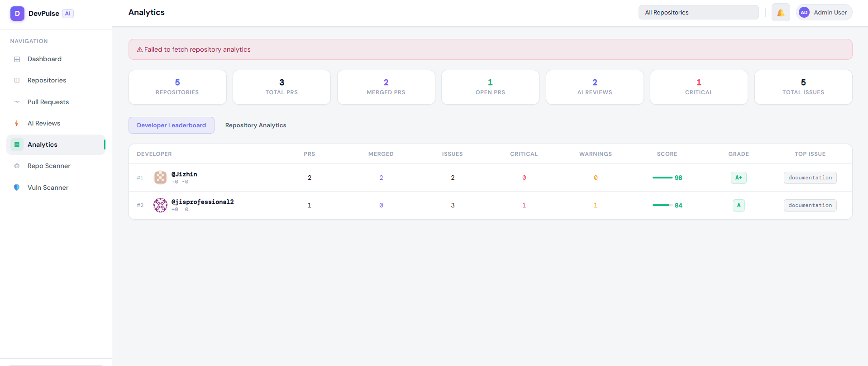
Task: Switch to Repository Analytics tab
Action: pos(256,125)
